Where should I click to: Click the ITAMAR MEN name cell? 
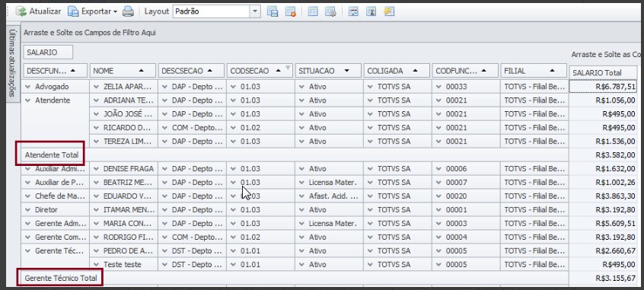[123, 210]
